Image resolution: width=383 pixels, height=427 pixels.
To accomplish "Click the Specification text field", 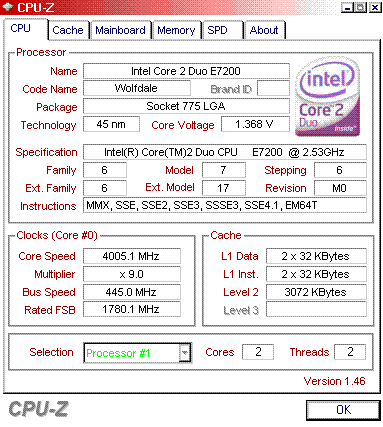I will point(225,152).
